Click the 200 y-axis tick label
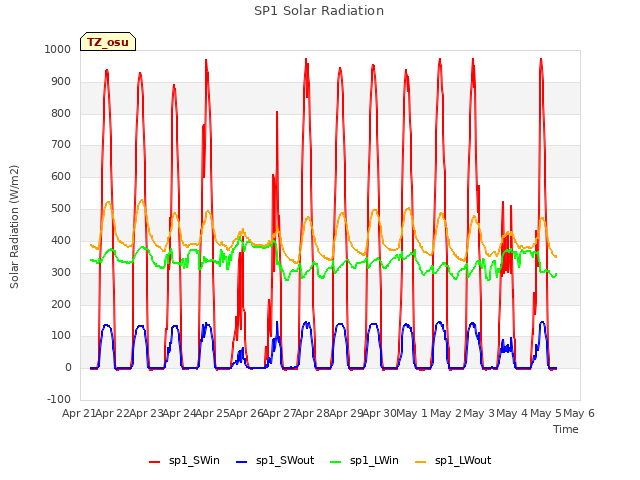This screenshot has height=480, width=640. coord(61,304)
